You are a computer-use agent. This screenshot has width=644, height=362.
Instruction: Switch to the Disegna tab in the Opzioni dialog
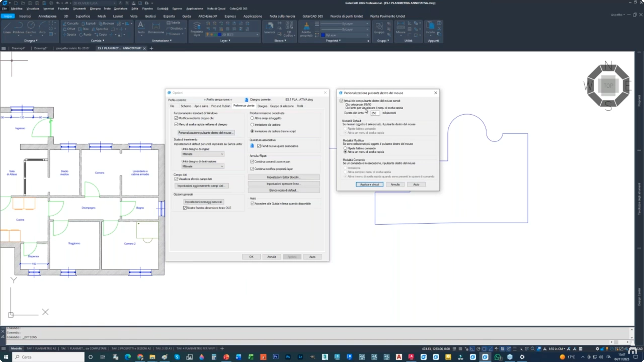pyautogui.click(x=262, y=106)
